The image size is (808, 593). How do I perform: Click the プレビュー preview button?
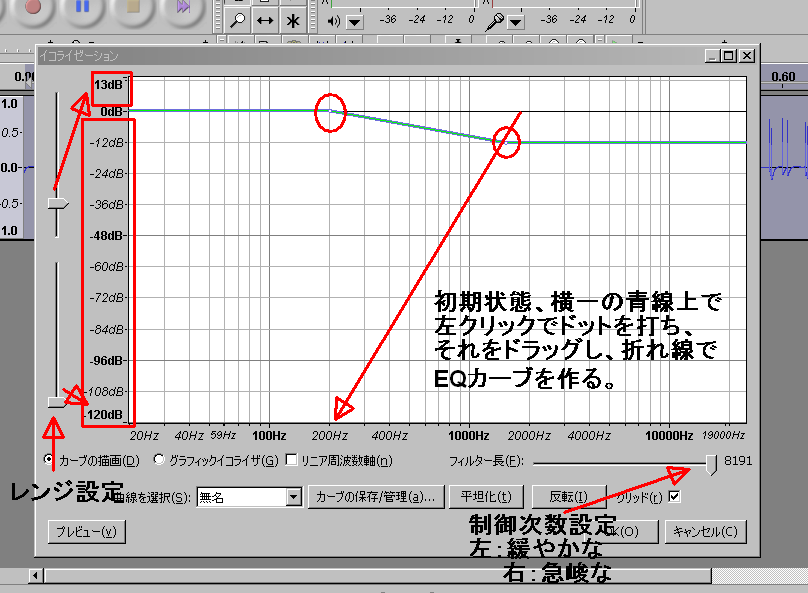point(87,531)
